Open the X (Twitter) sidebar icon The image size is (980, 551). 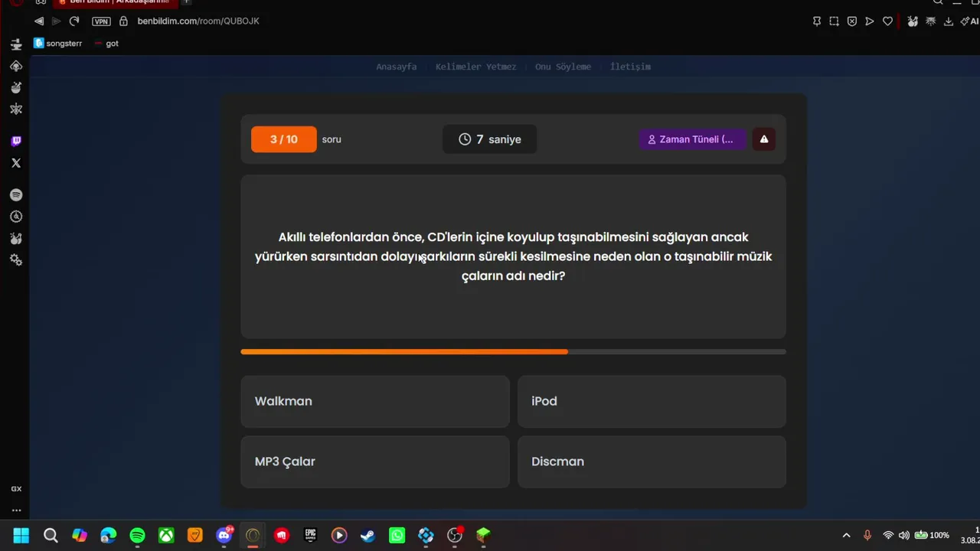[x=16, y=163]
